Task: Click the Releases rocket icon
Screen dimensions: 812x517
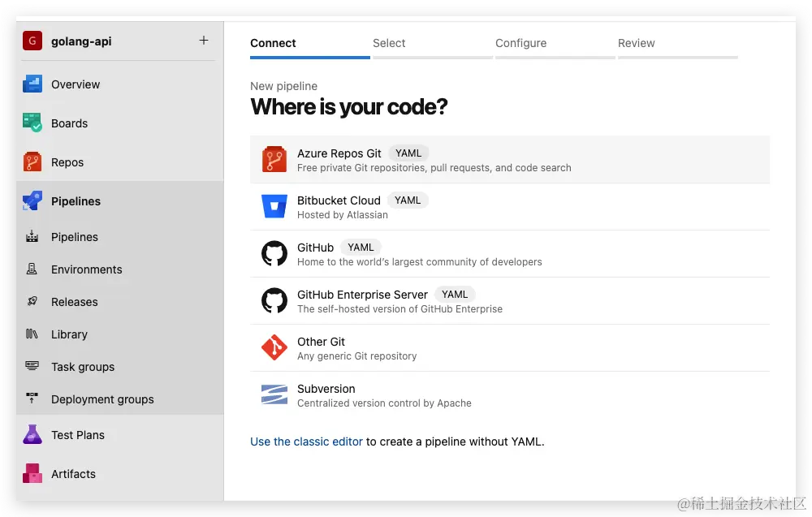Action: point(32,301)
